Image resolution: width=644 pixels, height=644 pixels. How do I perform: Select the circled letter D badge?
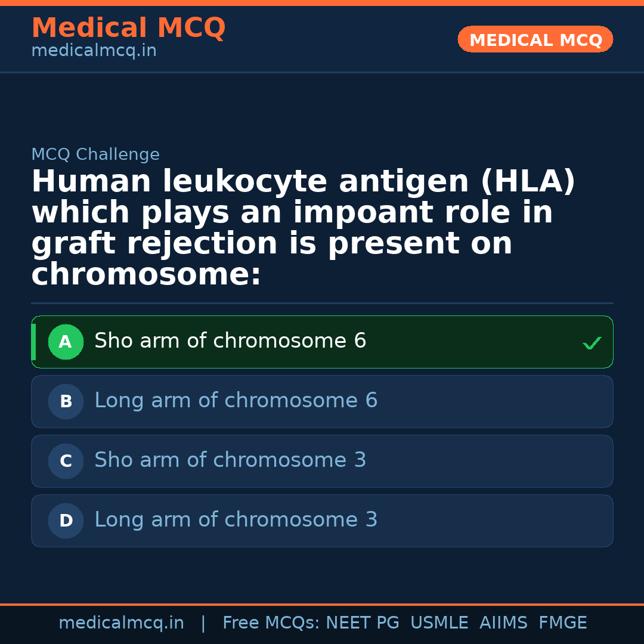point(66,521)
